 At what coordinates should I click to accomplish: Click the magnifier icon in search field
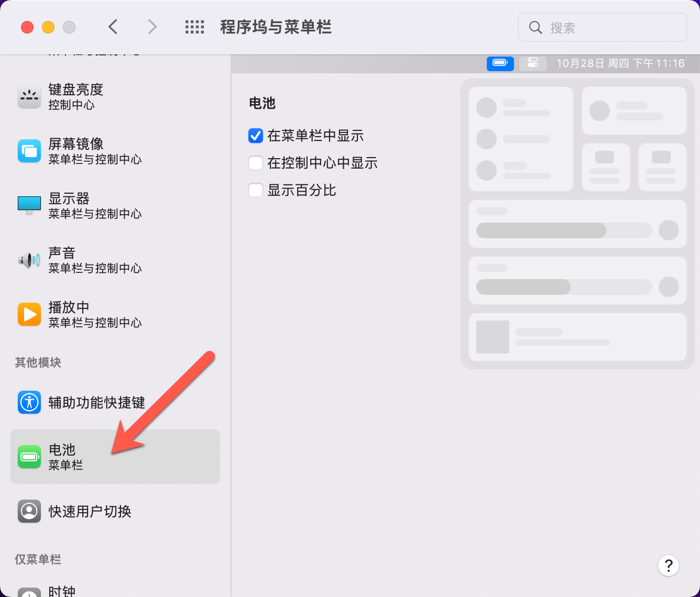(x=535, y=27)
